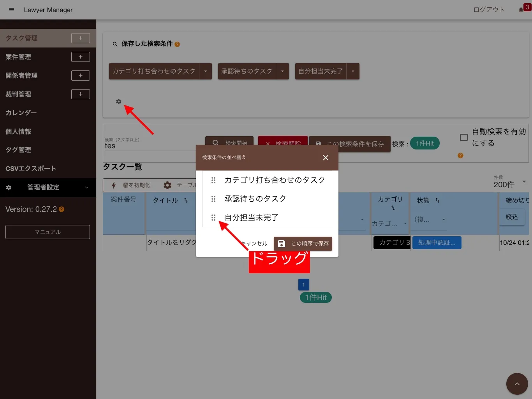Screen dimensions: 532x399
Task: Click the help icon beside Version 0.27.2
Action: (x=62, y=209)
